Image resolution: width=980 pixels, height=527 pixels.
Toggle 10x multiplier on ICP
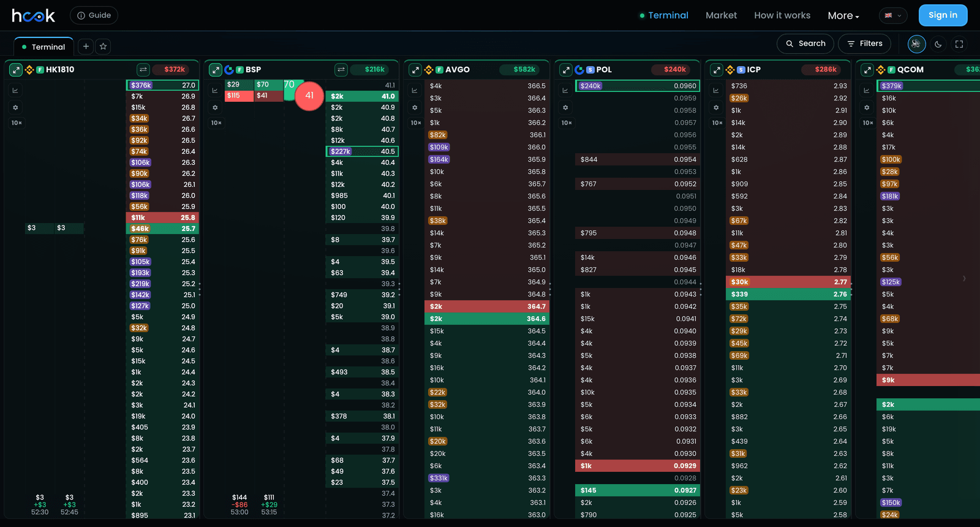point(717,123)
